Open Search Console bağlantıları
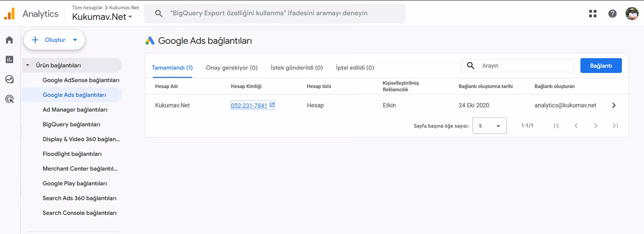Image resolution: width=644 pixels, height=234 pixels. click(x=80, y=213)
